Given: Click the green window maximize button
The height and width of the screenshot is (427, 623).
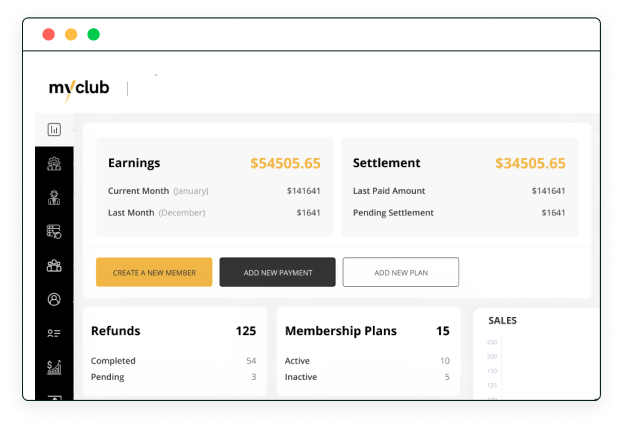Looking at the screenshot, I should click(x=94, y=35).
